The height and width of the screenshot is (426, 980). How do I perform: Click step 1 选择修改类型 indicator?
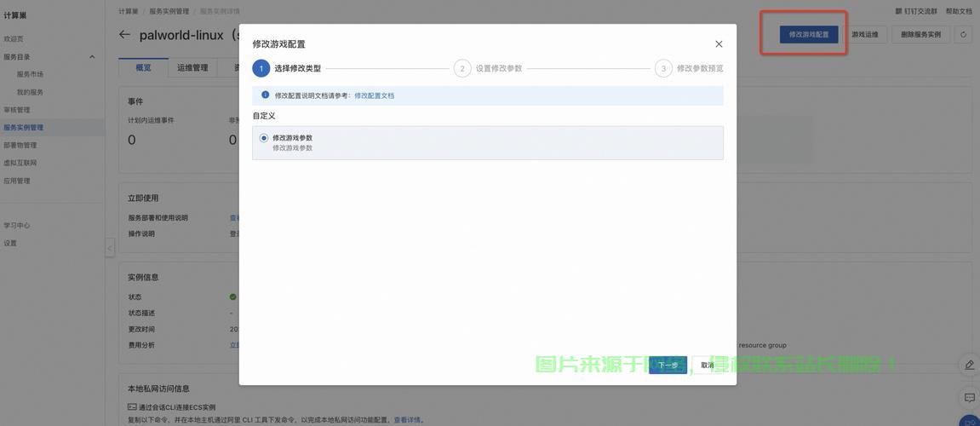261,68
